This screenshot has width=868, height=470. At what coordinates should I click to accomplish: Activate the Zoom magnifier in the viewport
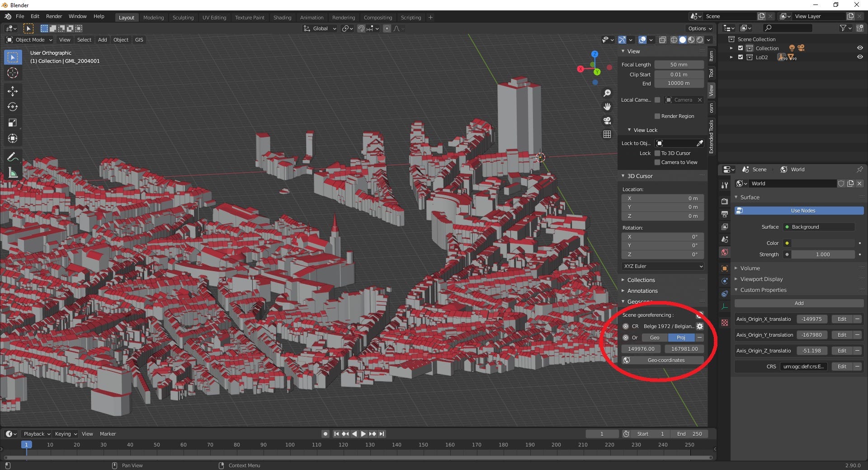tap(607, 93)
